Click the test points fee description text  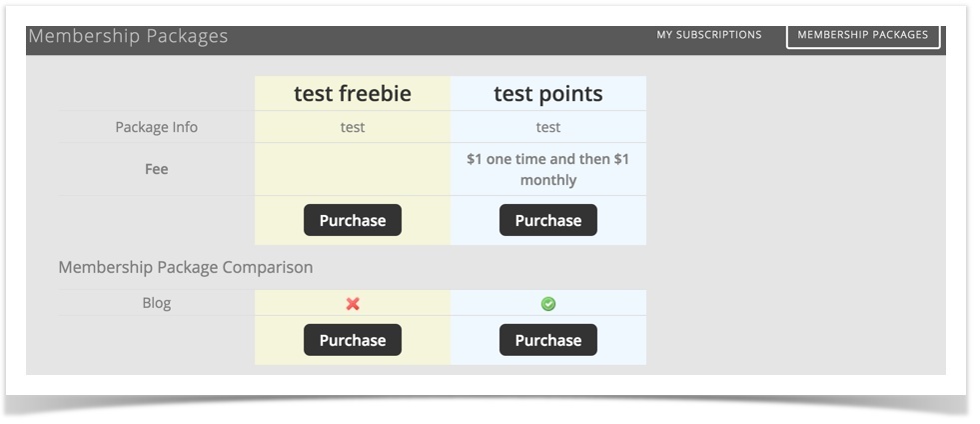548,169
